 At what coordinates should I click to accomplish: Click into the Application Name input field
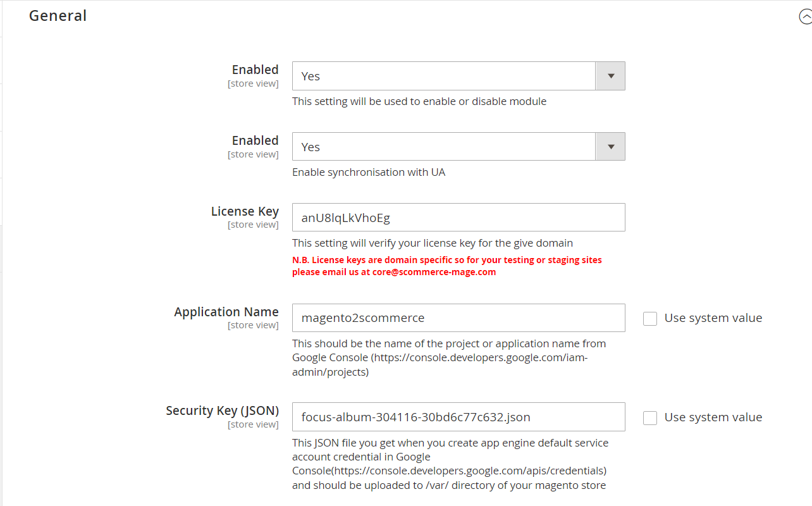[x=458, y=318]
